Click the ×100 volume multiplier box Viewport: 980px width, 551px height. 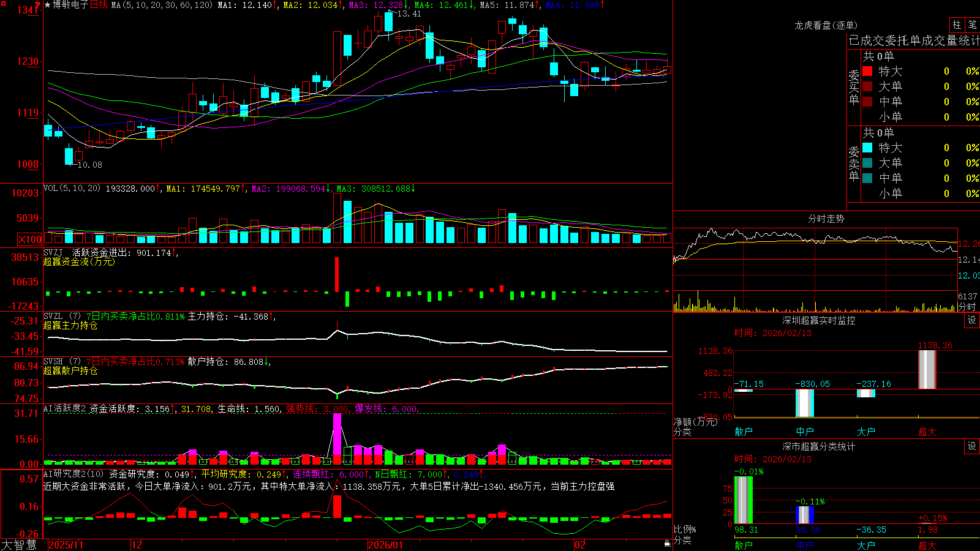click(30, 239)
